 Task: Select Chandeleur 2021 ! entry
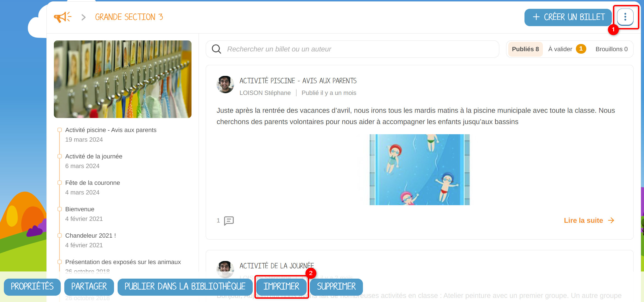coord(90,236)
